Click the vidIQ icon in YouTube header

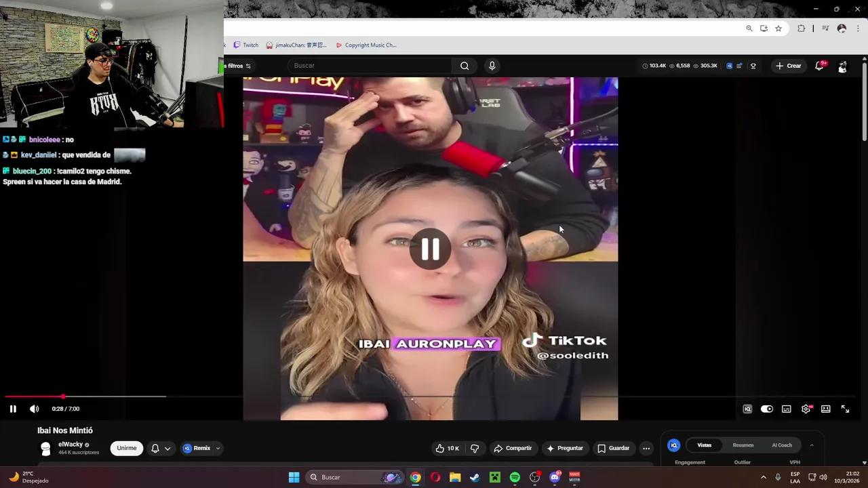pos(729,66)
